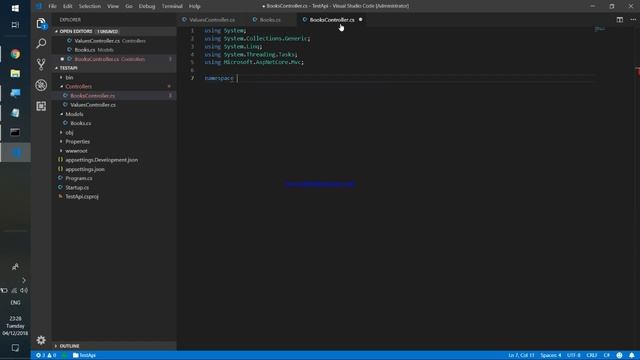Open the Debug view in activity bar
640x360 pixels.
point(41,85)
